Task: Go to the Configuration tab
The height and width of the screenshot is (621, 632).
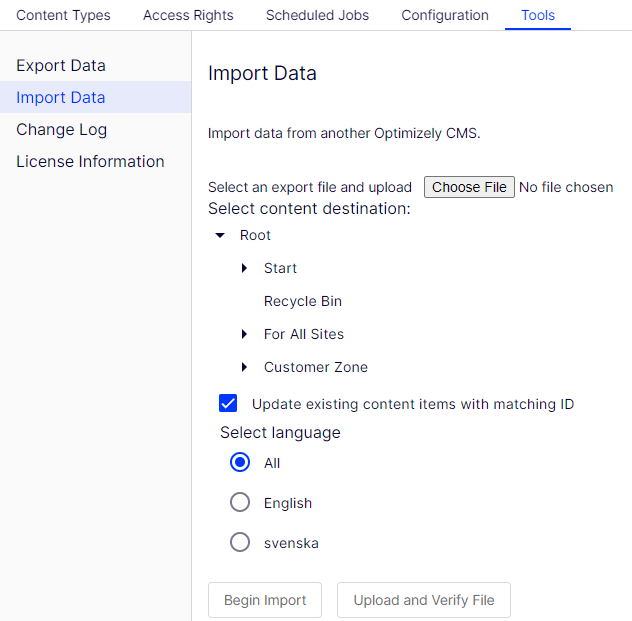Action: click(x=445, y=15)
